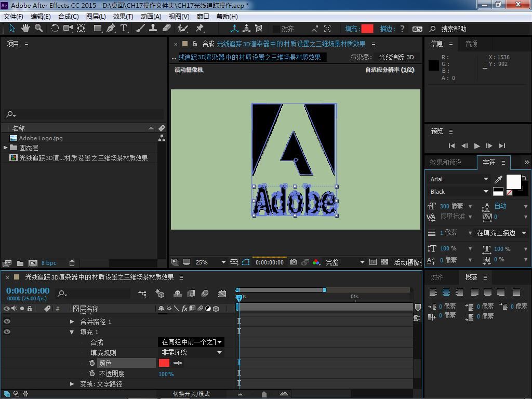Toggle the 颜色 property stopwatch
The width and height of the screenshot is (532, 399).
(x=92, y=363)
